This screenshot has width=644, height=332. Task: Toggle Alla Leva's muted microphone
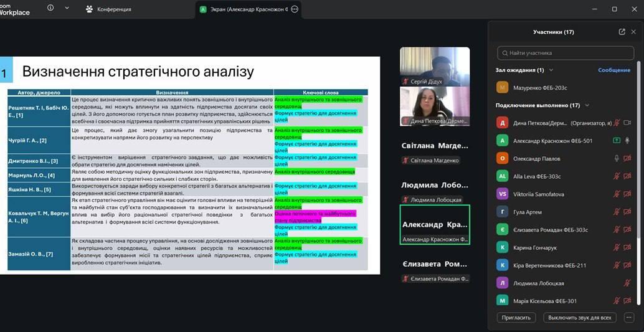point(617,176)
